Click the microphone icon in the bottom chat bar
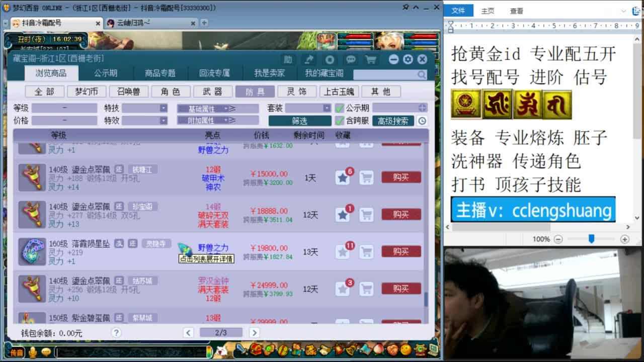 pos(32,352)
